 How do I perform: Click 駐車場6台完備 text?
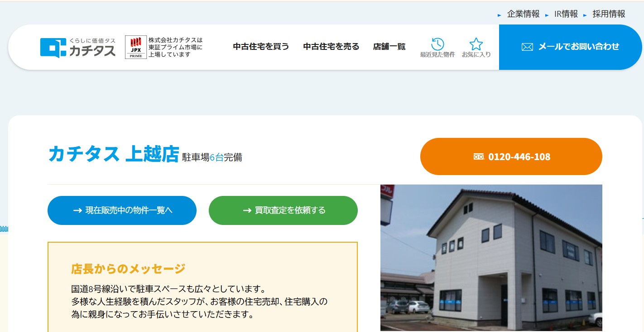coord(212,157)
